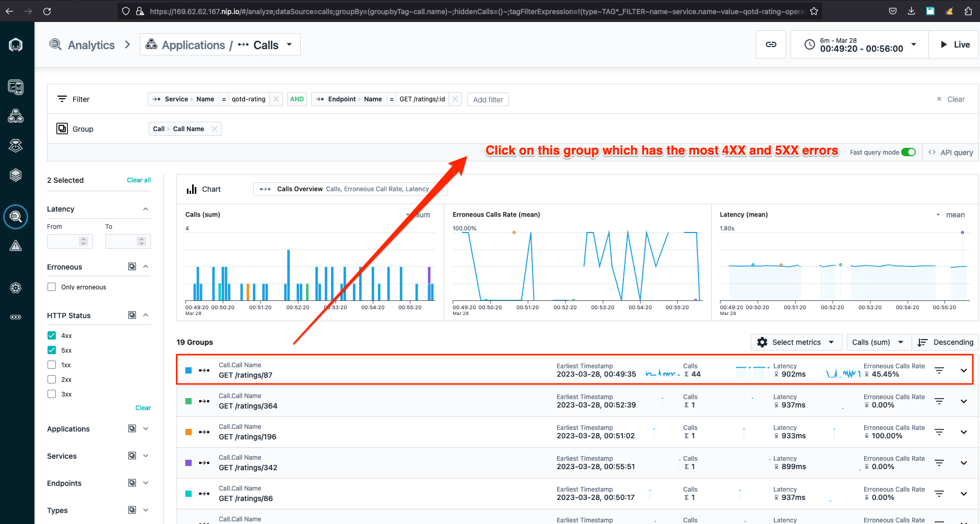Collapse the Latency filter section

click(146, 209)
